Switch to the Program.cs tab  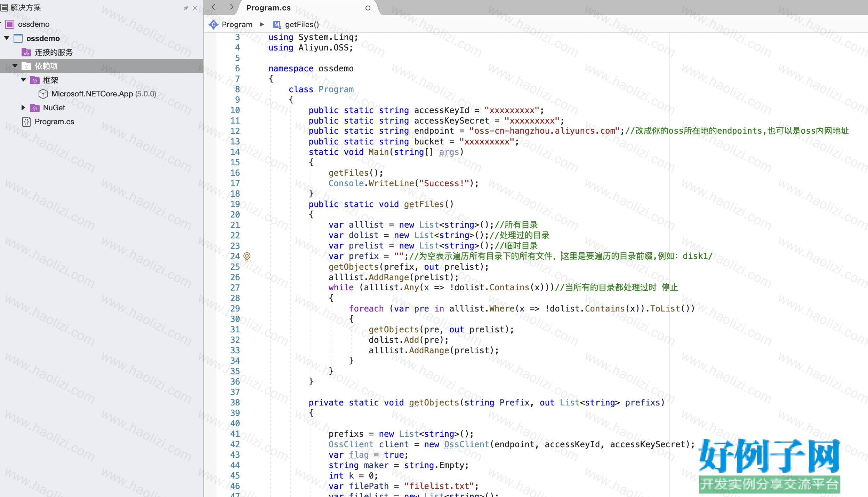tap(268, 8)
